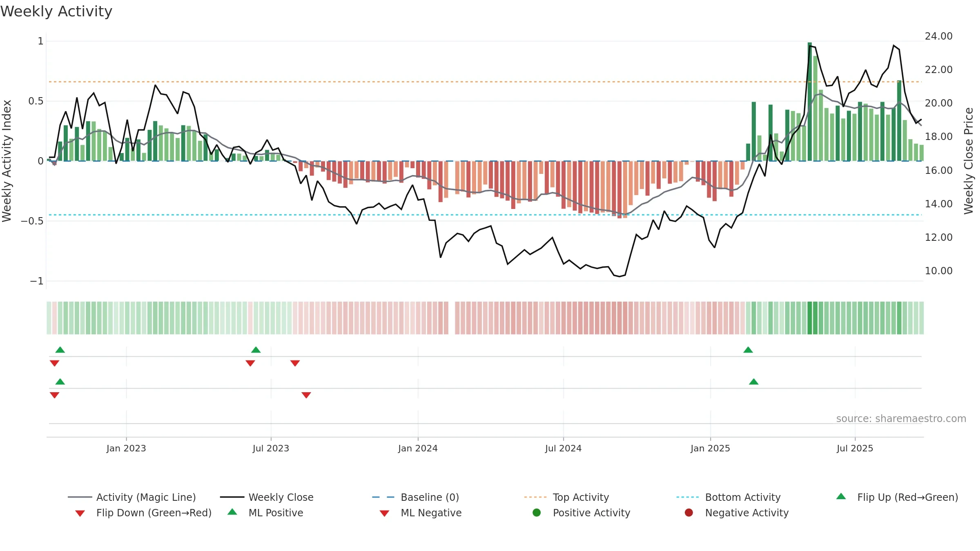Viewport: 980px width, 551px height.
Task: Select the second-row green ML positive marker in 2025
Action: pos(754,382)
